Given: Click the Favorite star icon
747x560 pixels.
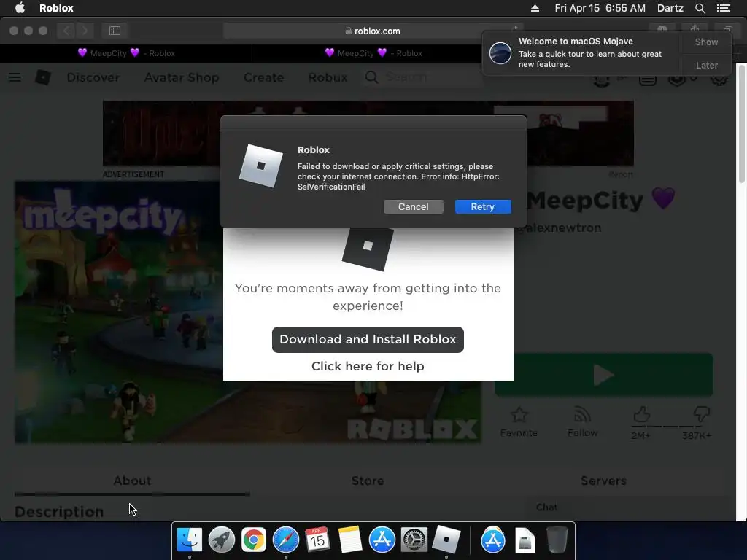Looking at the screenshot, I should pyautogui.click(x=519, y=415).
